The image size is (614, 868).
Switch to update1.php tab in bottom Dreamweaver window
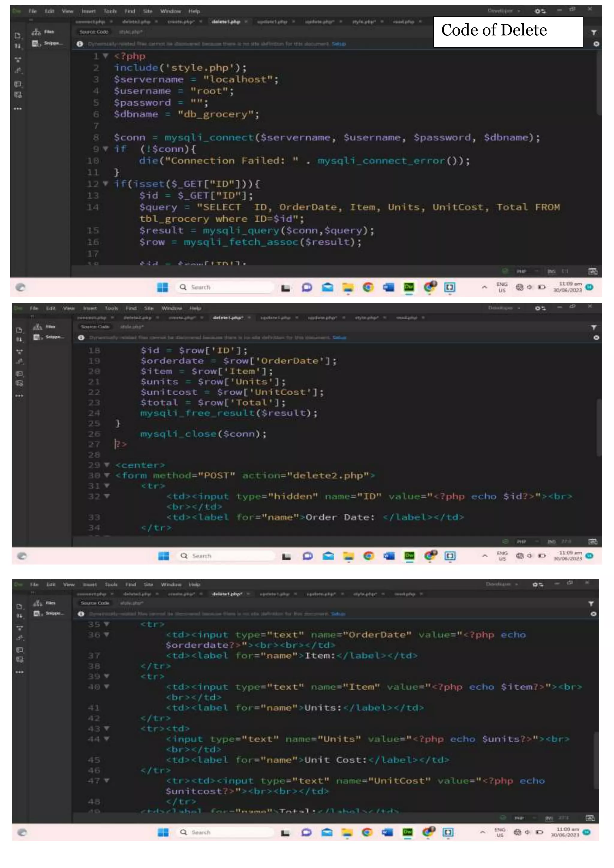coord(274,594)
